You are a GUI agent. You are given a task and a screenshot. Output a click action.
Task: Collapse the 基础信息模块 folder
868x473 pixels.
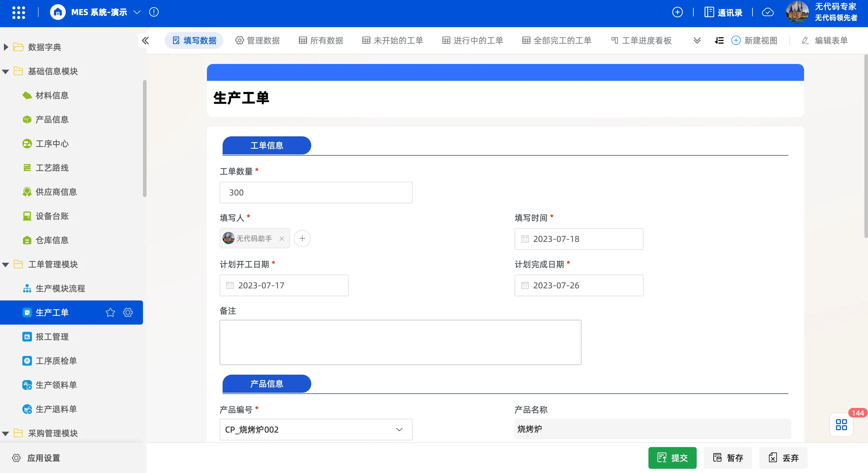[5, 71]
